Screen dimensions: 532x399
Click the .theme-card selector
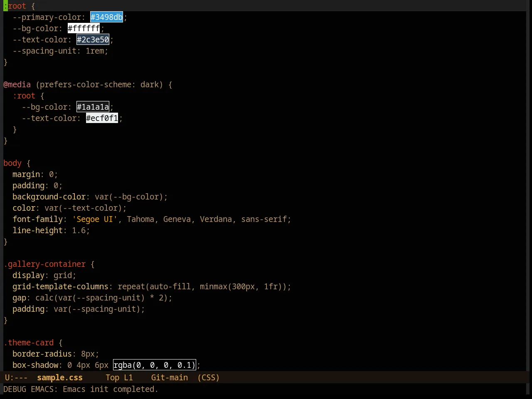point(29,342)
